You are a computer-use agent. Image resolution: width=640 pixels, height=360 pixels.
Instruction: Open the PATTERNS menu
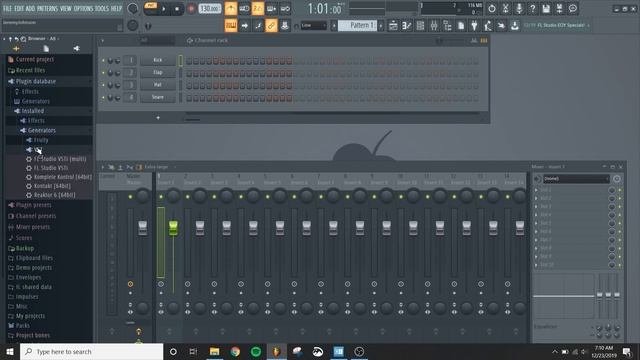(48, 9)
